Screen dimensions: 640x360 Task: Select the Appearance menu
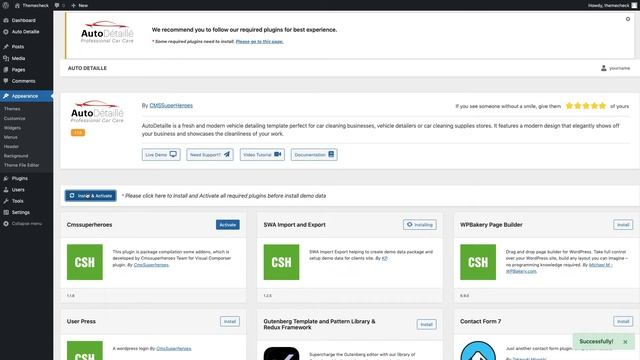click(26, 96)
